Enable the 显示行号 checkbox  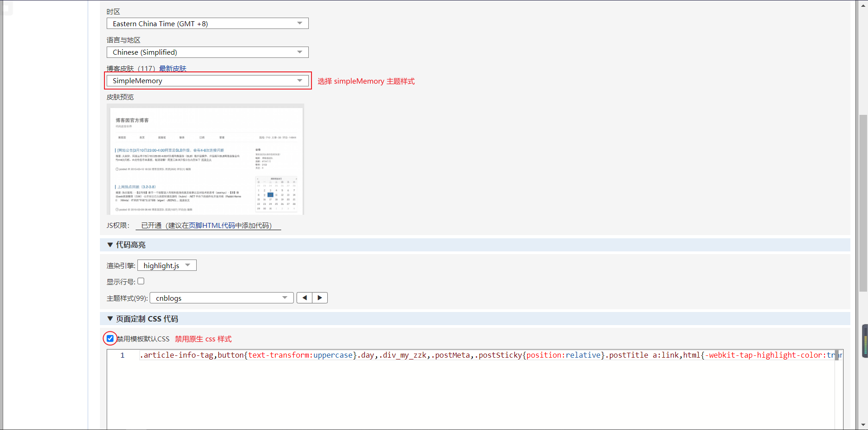point(141,281)
